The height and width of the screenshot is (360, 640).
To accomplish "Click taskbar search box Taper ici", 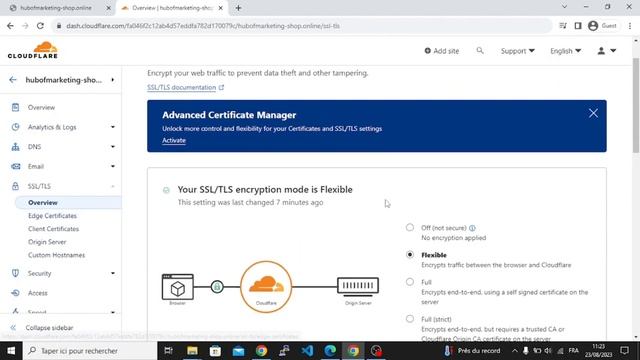I will point(90,351).
